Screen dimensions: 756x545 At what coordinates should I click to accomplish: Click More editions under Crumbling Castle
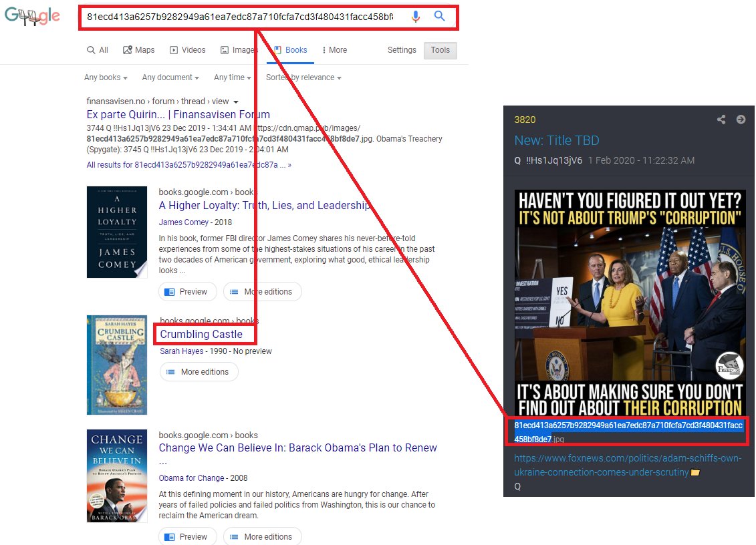click(199, 372)
